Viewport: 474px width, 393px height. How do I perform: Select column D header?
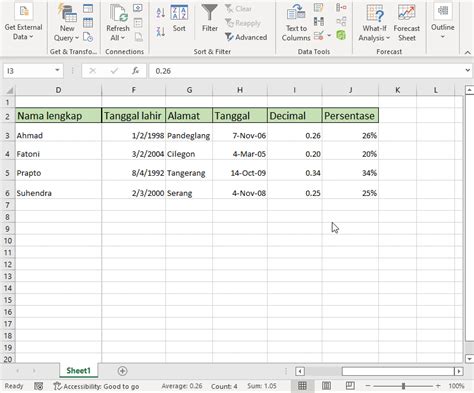(58, 90)
